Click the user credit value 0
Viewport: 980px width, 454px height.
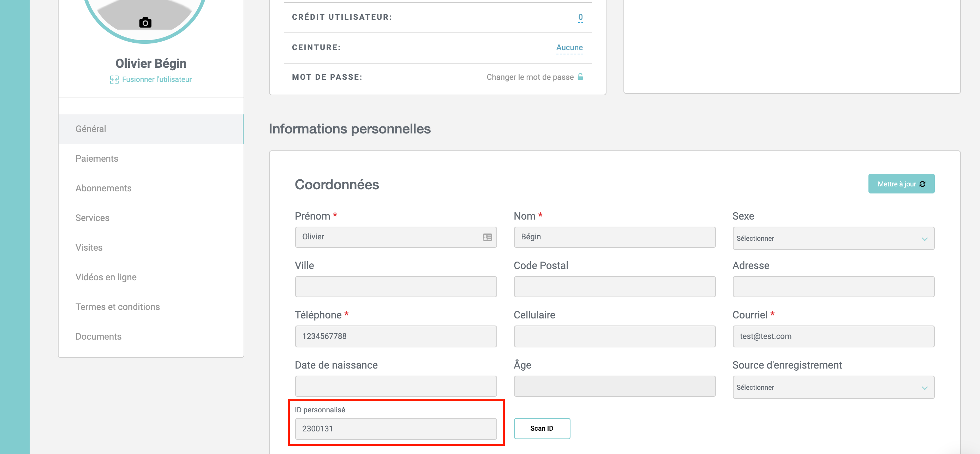point(580,17)
